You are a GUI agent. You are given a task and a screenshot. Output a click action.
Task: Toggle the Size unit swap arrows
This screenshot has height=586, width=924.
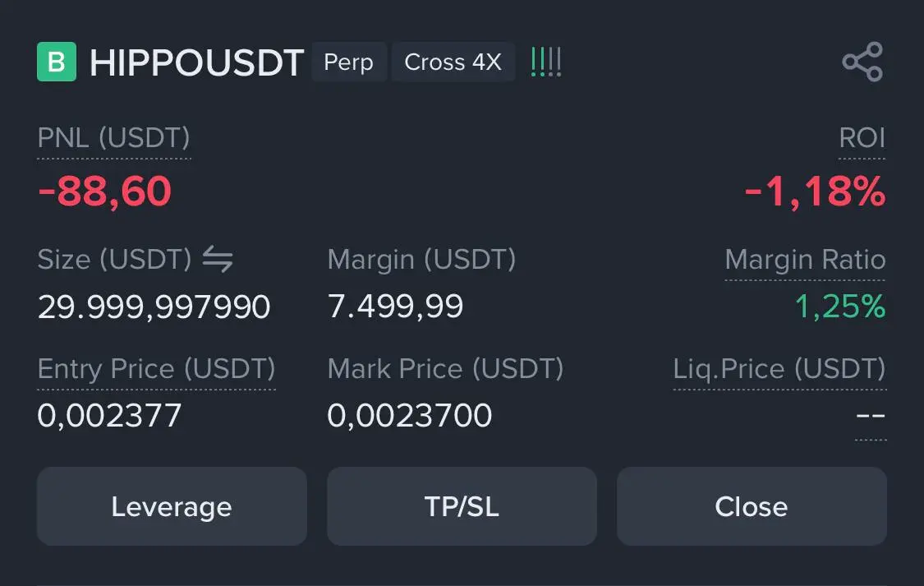tap(218, 260)
